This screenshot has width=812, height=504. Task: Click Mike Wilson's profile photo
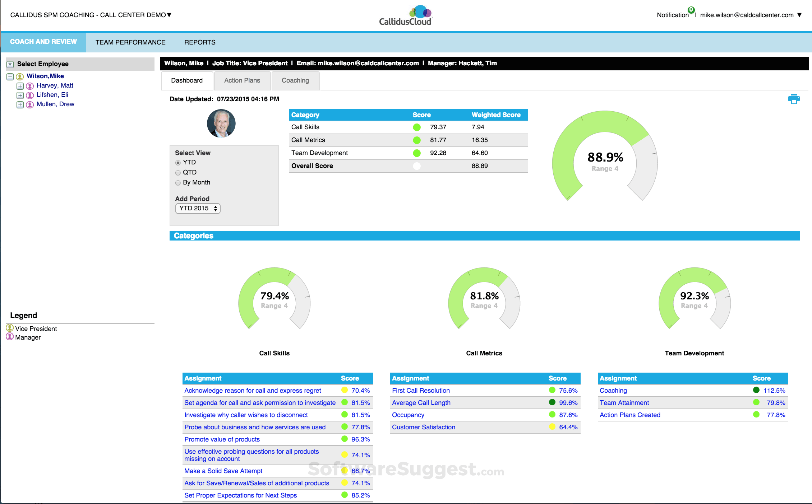click(x=221, y=123)
